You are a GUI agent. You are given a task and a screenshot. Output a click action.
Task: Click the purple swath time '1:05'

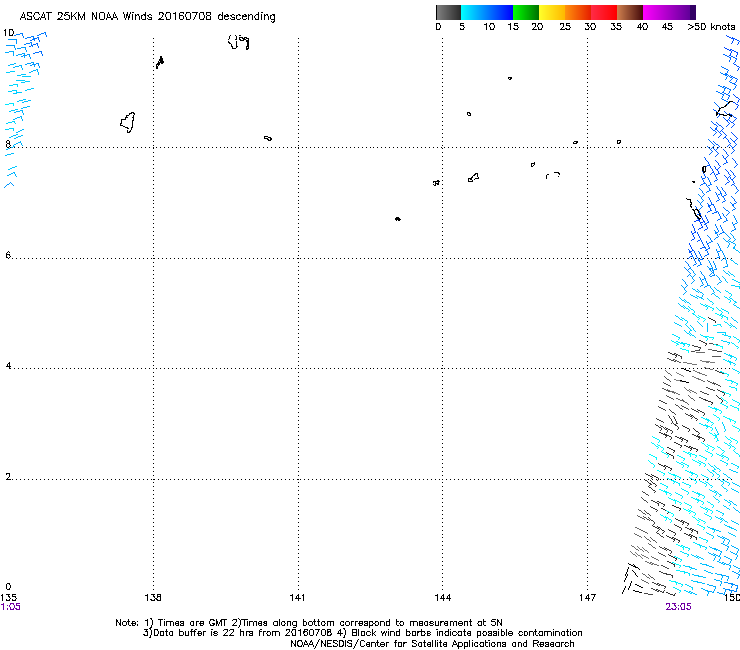[x=10, y=607]
